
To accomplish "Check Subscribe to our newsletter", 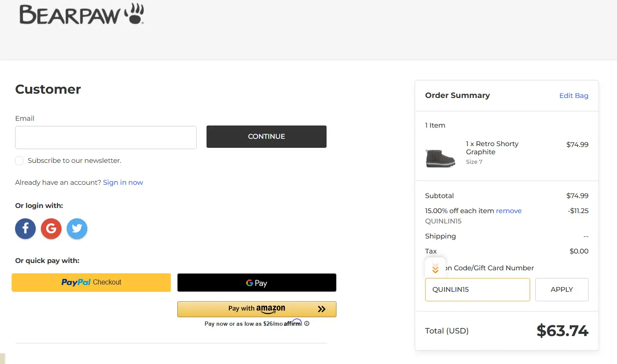I will tap(19, 161).
